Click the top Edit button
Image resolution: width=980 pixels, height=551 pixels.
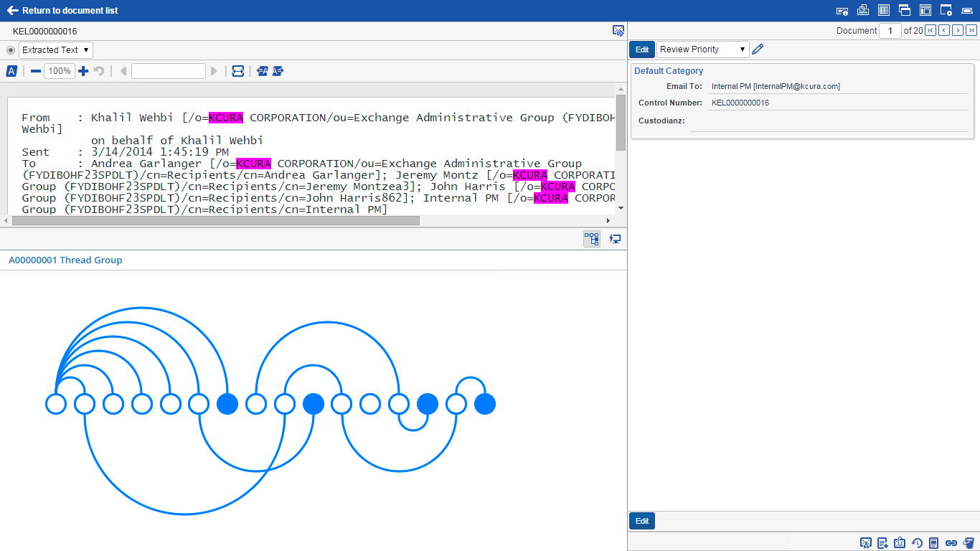[x=642, y=50]
